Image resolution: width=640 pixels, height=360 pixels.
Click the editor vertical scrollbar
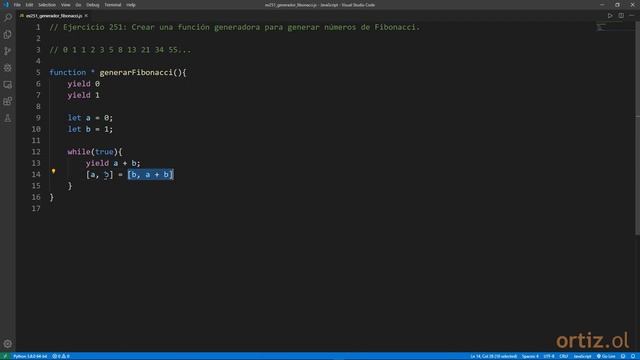coord(637,128)
